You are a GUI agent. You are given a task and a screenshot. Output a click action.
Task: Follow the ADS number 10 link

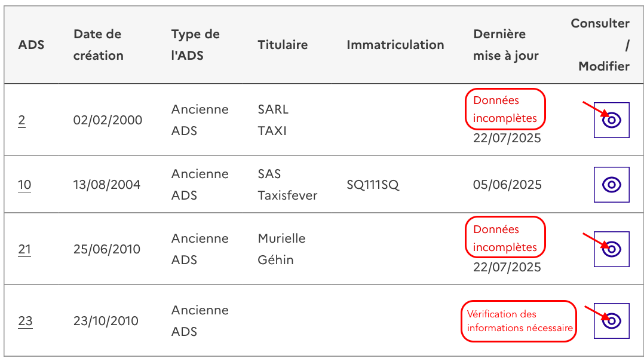tap(24, 185)
